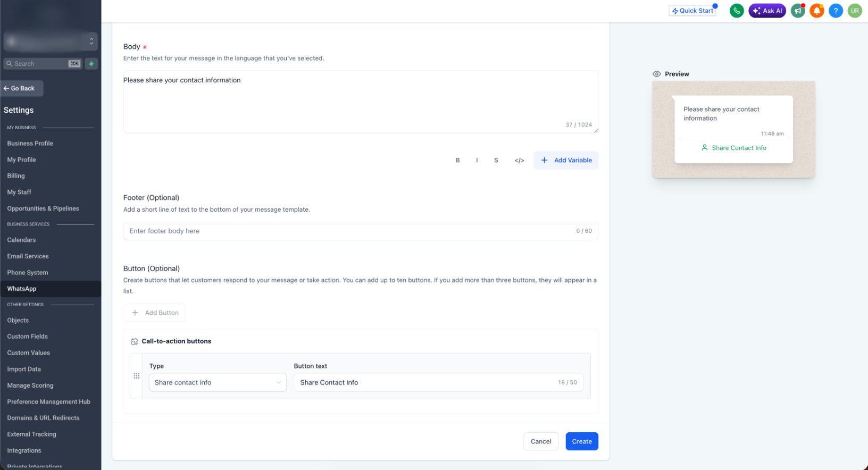The height and width of the screenshot is (470, 868).
Task: Open Calendars settings
Action: click(21, 240)
